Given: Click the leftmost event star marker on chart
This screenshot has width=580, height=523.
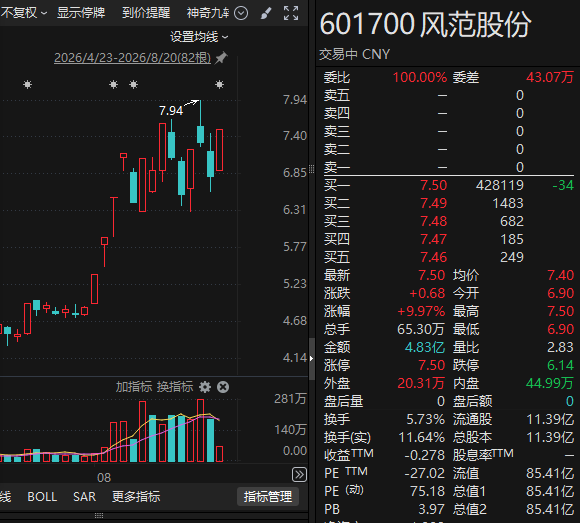Looking at the screenshot, I should [x=27, y=85].
